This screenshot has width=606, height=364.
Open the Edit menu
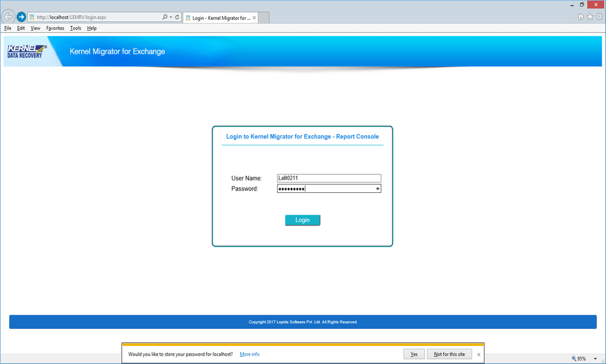[x=21, y=28]
